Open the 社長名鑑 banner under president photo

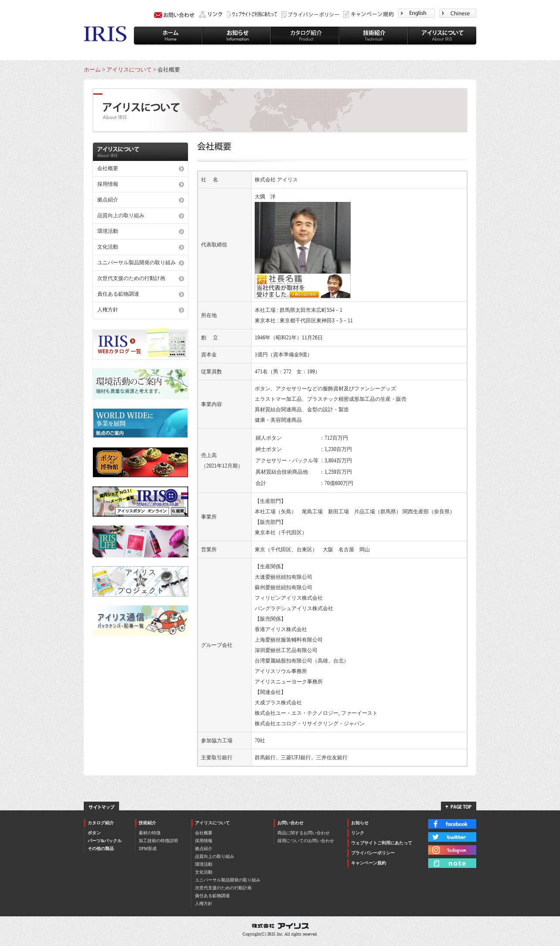point(303,286)
